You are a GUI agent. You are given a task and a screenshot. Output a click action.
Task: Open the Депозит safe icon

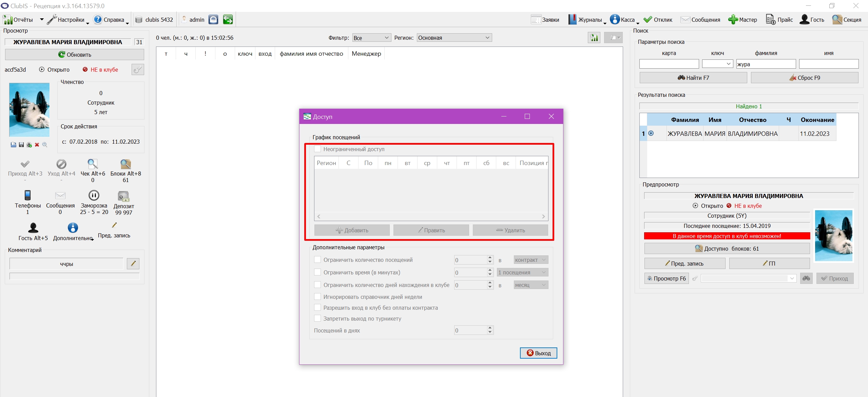click(x=124, y=196)
